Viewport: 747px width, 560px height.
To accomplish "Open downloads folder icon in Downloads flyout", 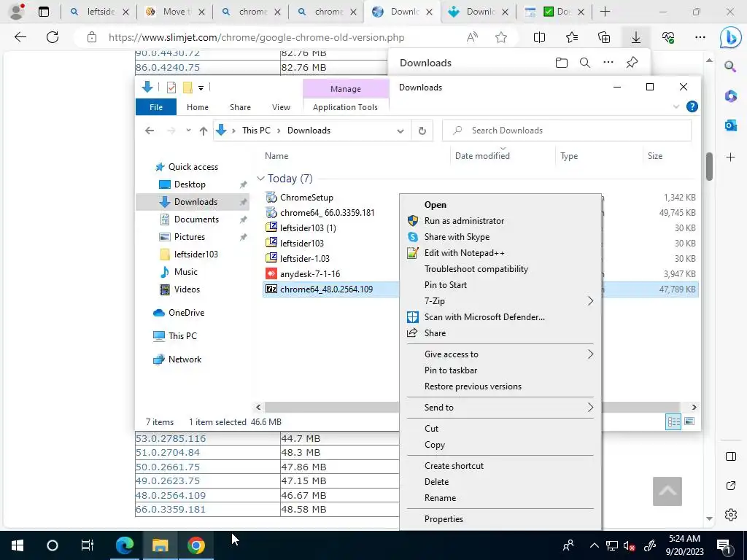I will coord(562,63).
